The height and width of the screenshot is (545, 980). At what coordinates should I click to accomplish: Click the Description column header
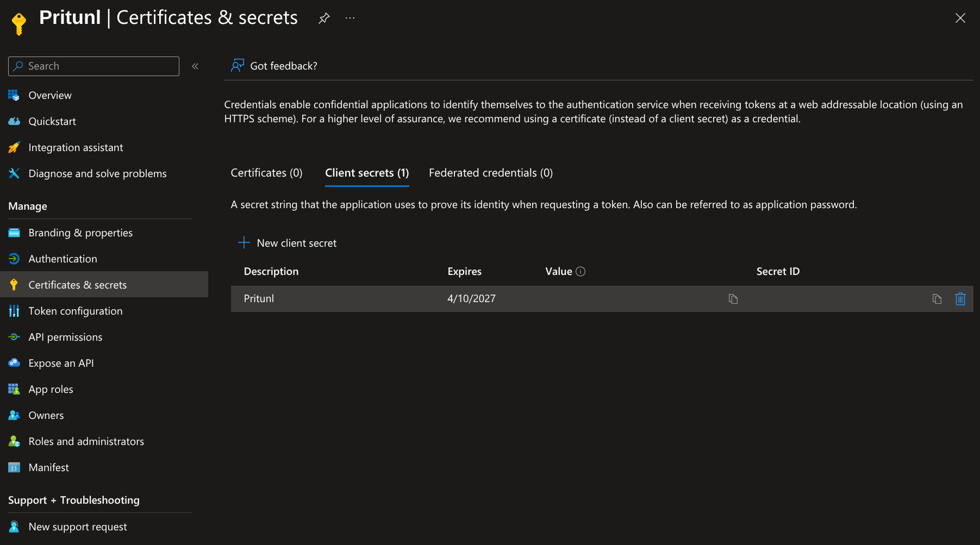271,272
